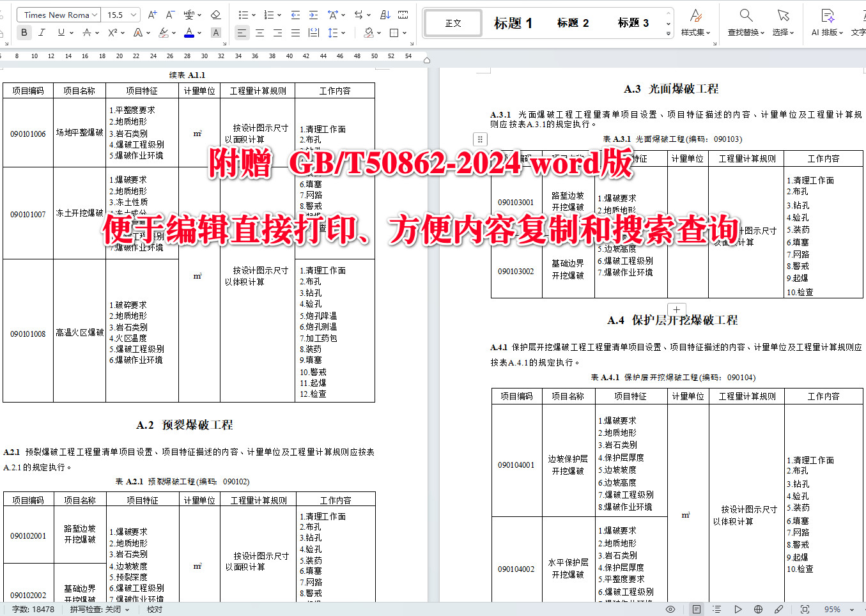The image size is (866, 616).
Task: Toggle center paragraph alignment
Action: [x=258, y=32]
